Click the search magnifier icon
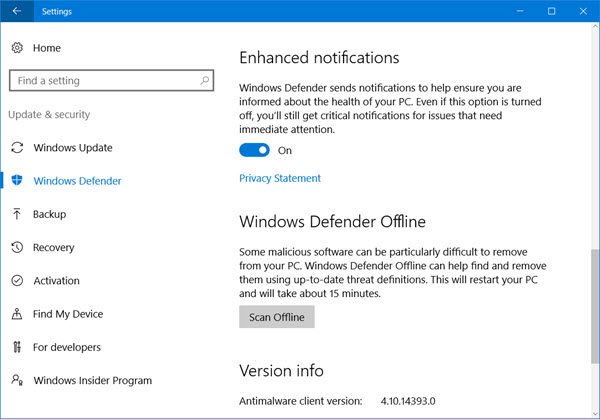This screenshot has width=600, height=419. click(x=204, y=81)
